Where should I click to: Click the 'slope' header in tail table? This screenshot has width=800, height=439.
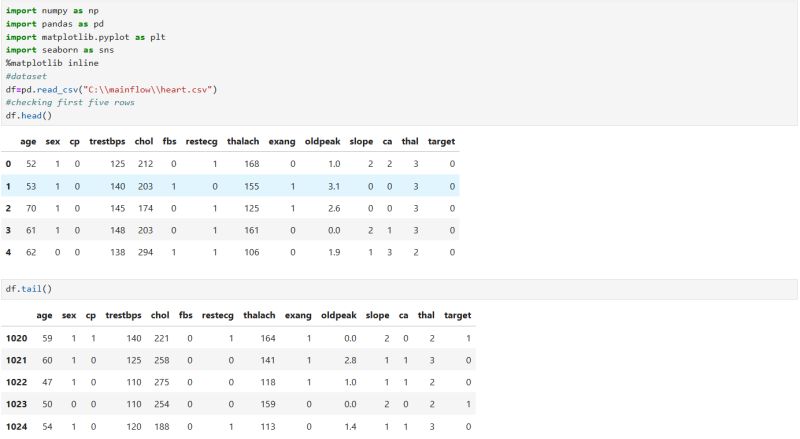pos(378,315)
